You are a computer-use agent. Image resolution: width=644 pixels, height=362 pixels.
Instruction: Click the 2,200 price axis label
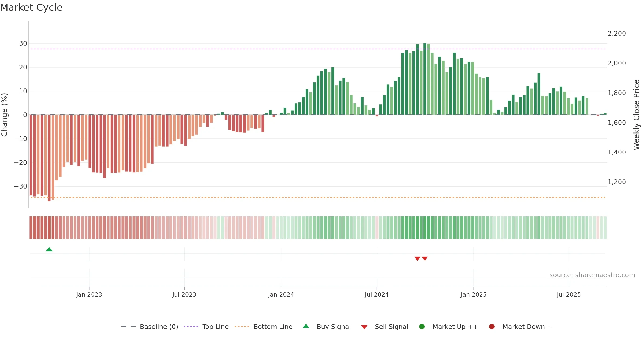(617, 34)
